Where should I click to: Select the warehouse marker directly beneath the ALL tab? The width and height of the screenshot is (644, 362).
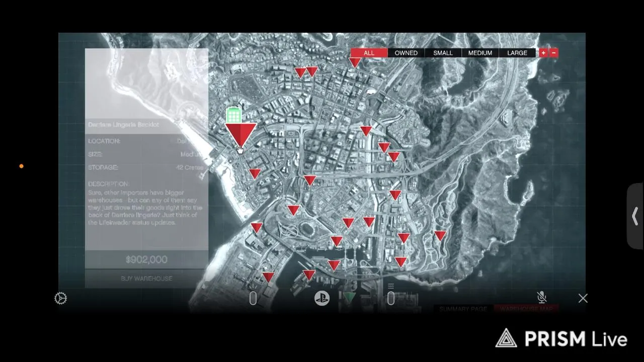click(355, 63)
